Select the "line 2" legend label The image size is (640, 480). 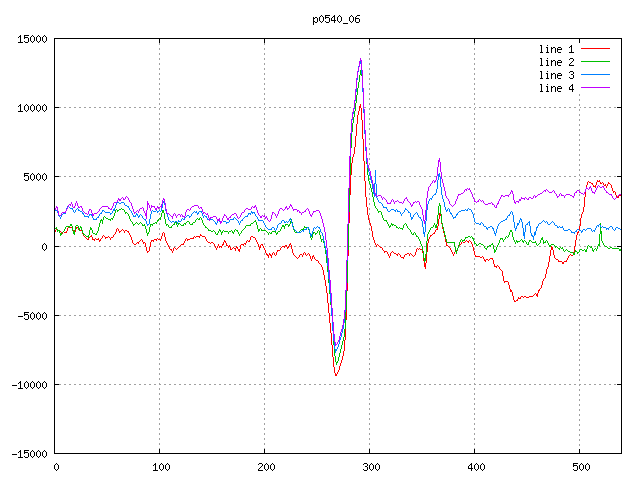(x=556, y=62)
